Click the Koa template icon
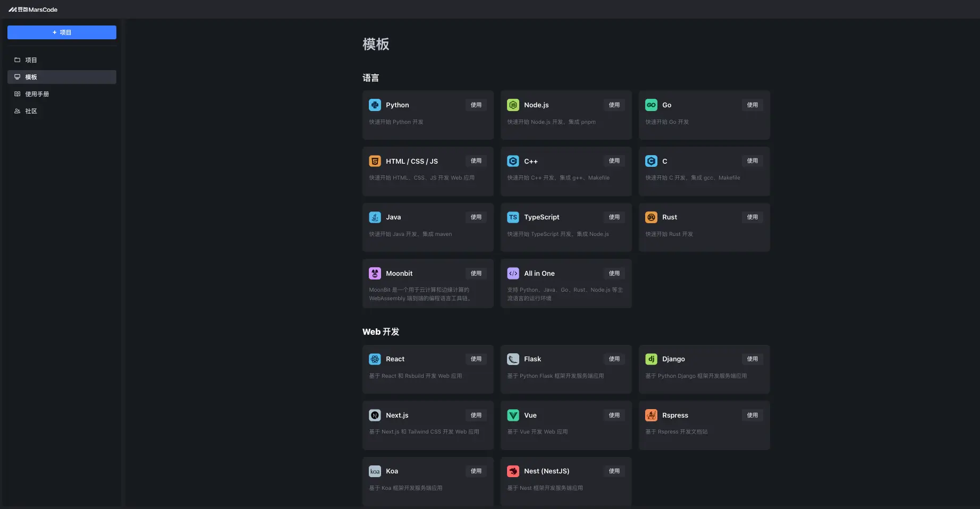 pos(375,471)
